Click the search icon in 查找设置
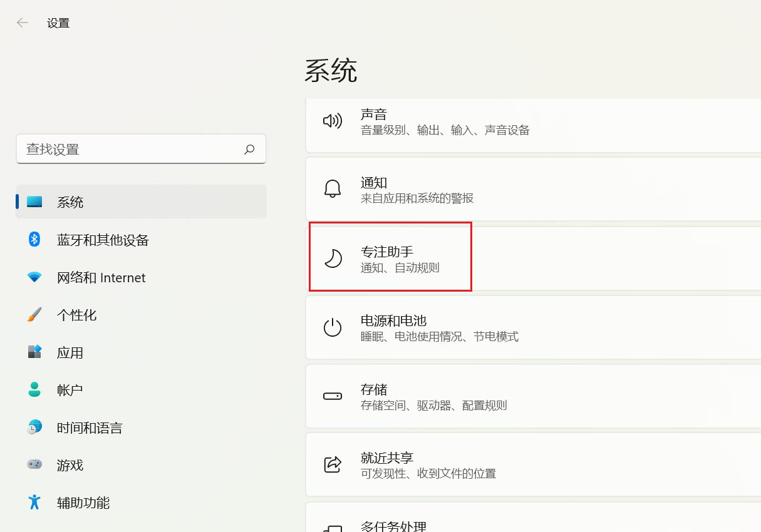761x532 pixels. [249, 149]
